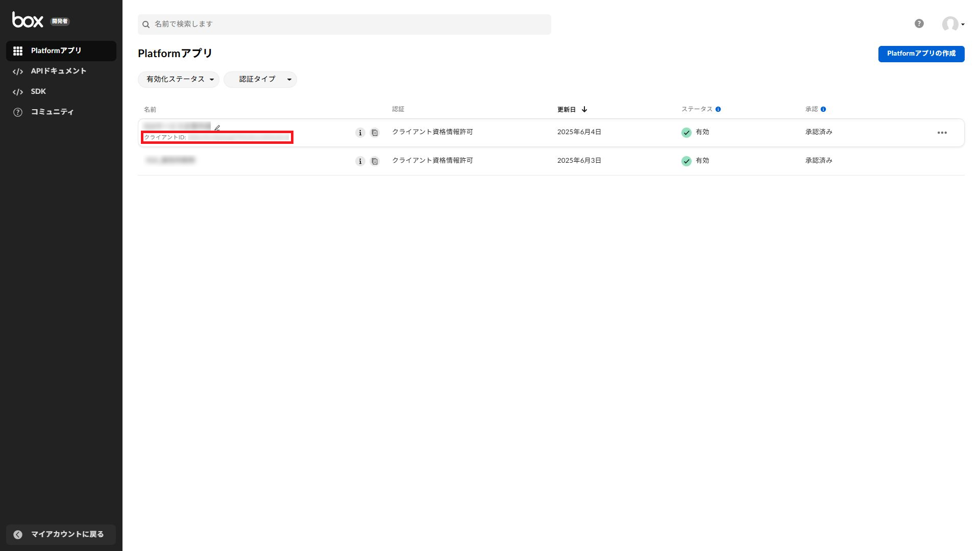Viewport: 980px width, 551px height.
Task: Click the 名前で検索します search field
Action: (x=345, y=24)
